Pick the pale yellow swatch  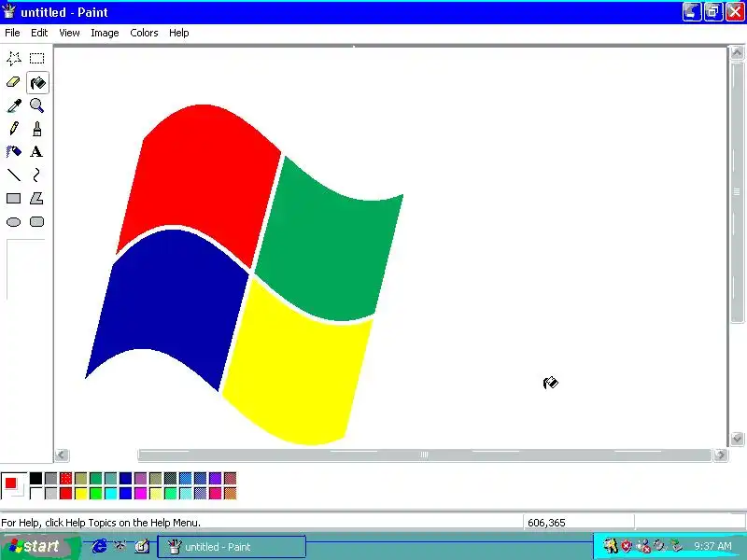coord(155,493)
